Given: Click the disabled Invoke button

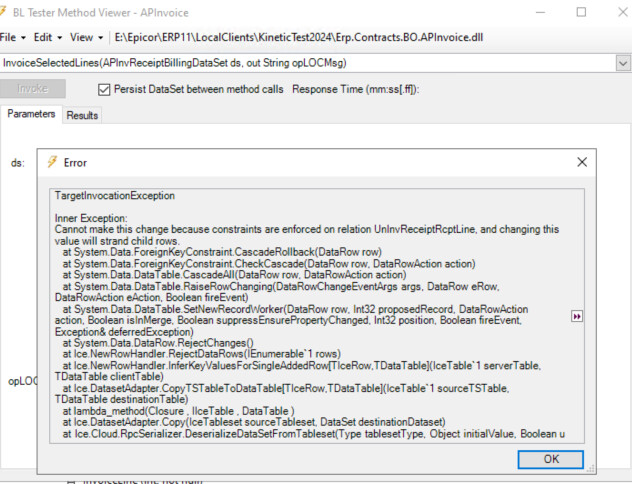Looking at the screenshot, I should [33, 89].
